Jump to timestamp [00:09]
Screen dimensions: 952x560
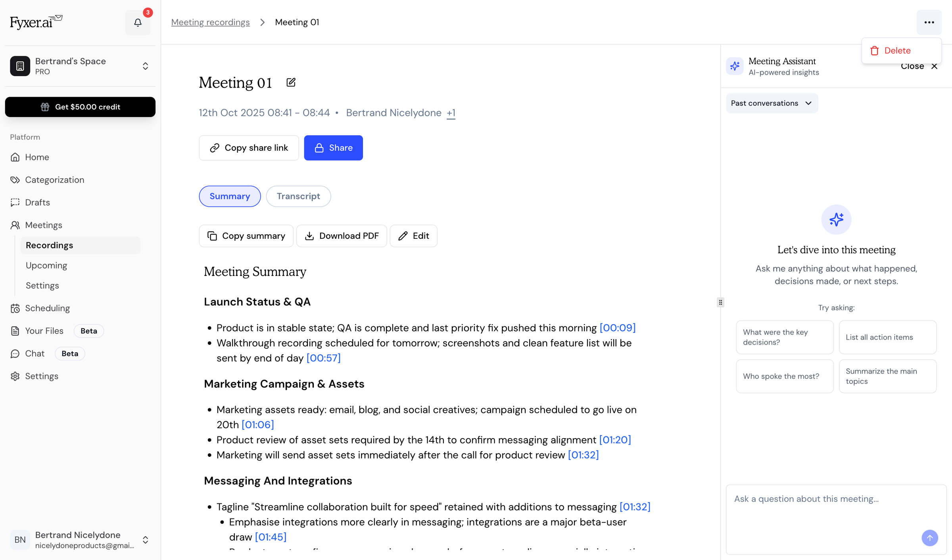618,328
